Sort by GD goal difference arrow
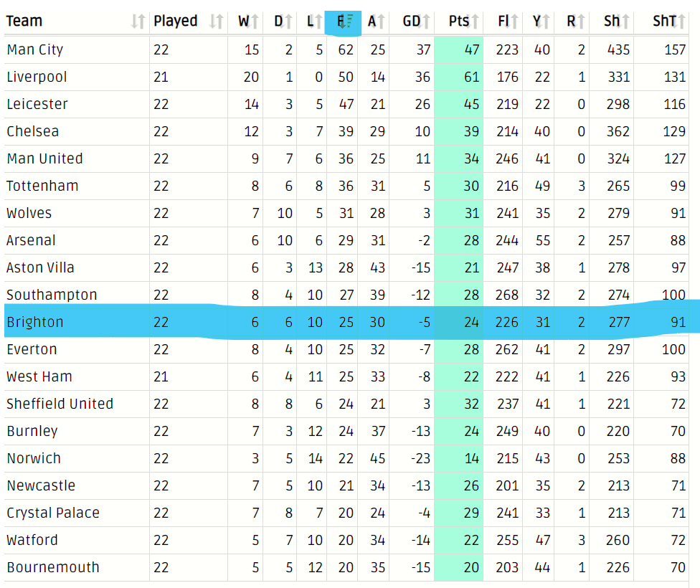The height and width of the screenshot is (588, 700). tap(426, 21)
